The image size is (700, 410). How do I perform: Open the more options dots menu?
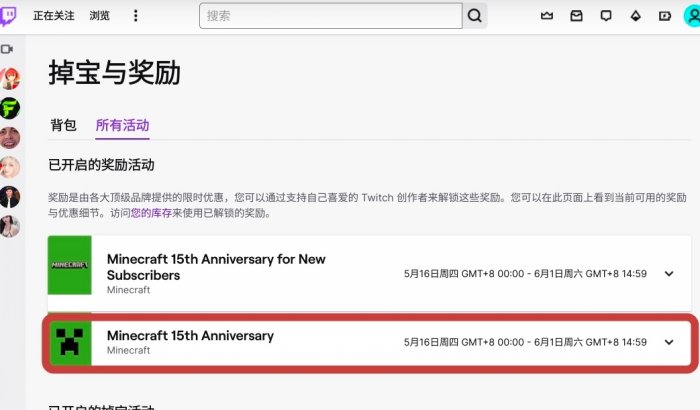136,16
